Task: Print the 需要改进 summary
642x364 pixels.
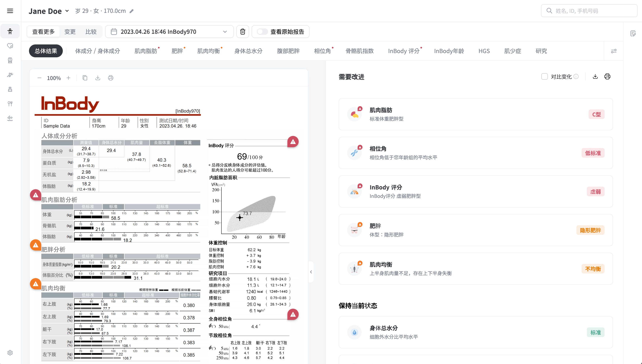Action: 607,76
